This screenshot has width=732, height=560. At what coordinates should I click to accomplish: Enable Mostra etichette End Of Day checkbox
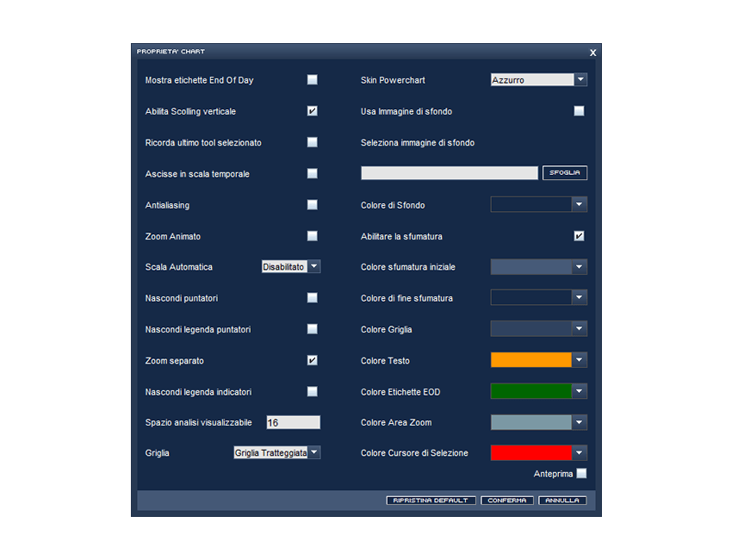tap(313, 80)
